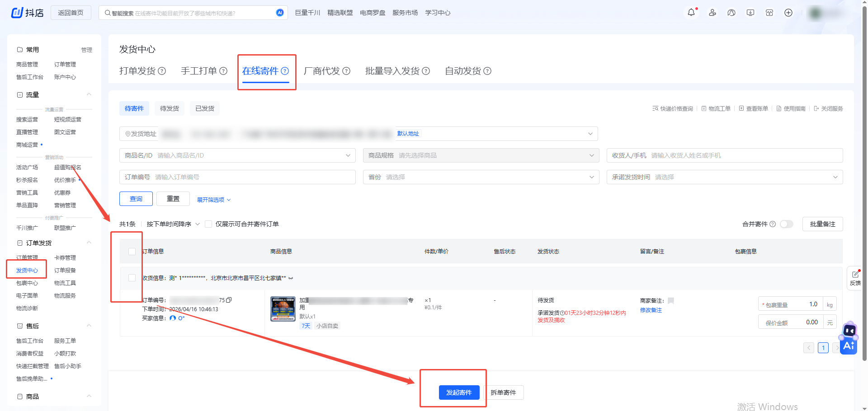Click the AI icon in search bar

(x=280, y=13)
